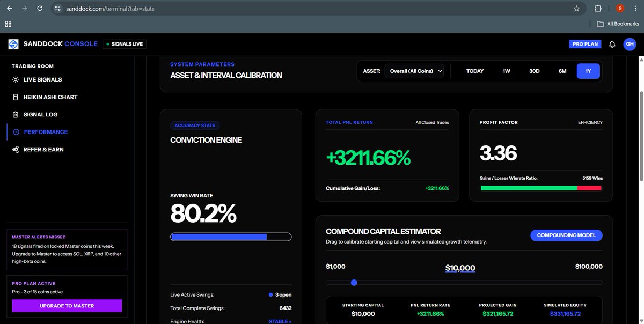Click the Signal Log clipboard icon
Viewport: 644px width, 324px height.
click(x=16, y=114)
